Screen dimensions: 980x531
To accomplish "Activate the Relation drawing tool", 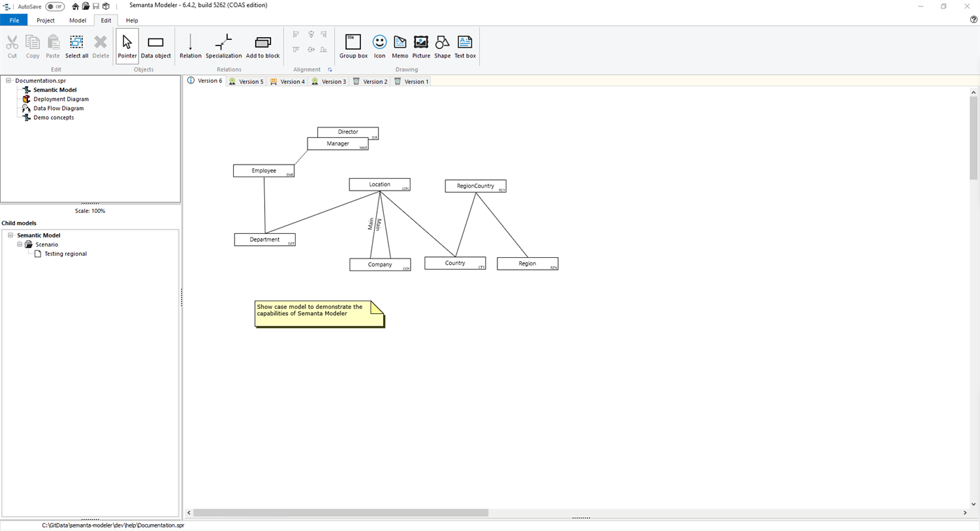I will (190, 46).
